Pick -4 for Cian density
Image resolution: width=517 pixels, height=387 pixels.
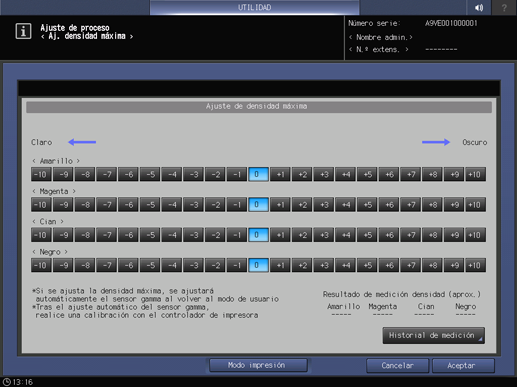click(x=172, y=235)
